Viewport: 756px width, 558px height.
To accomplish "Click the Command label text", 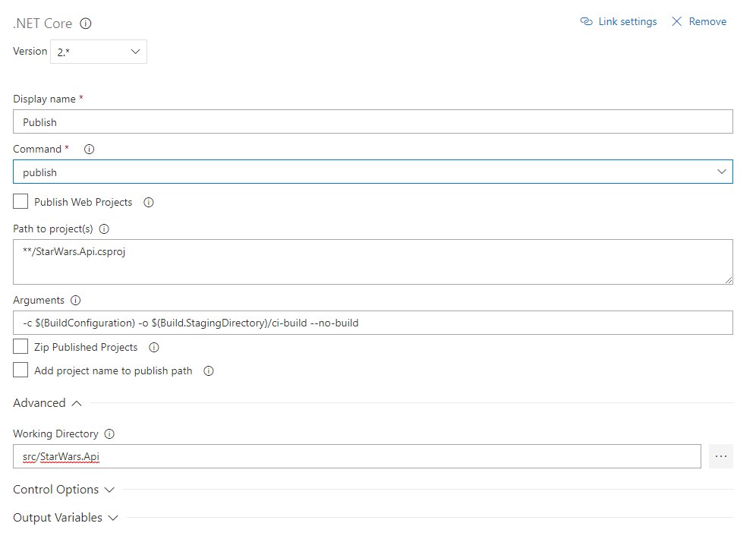I will point(37,149).
